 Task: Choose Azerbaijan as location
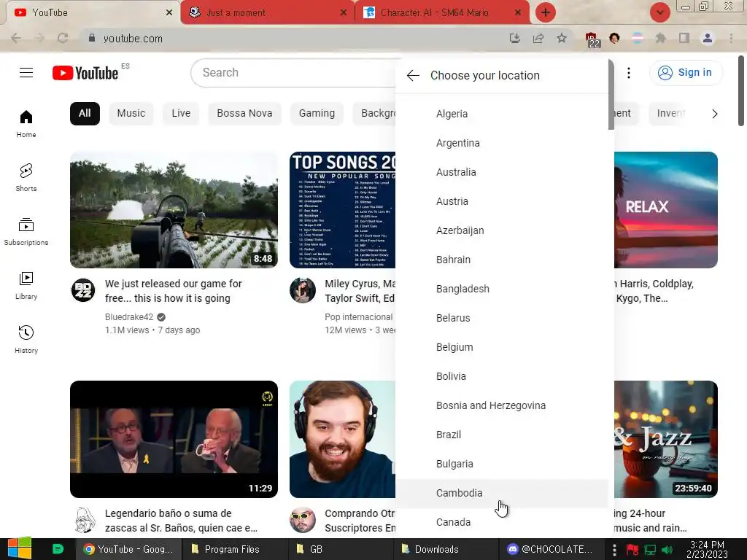pyautogui.click(x=502, y=230)
